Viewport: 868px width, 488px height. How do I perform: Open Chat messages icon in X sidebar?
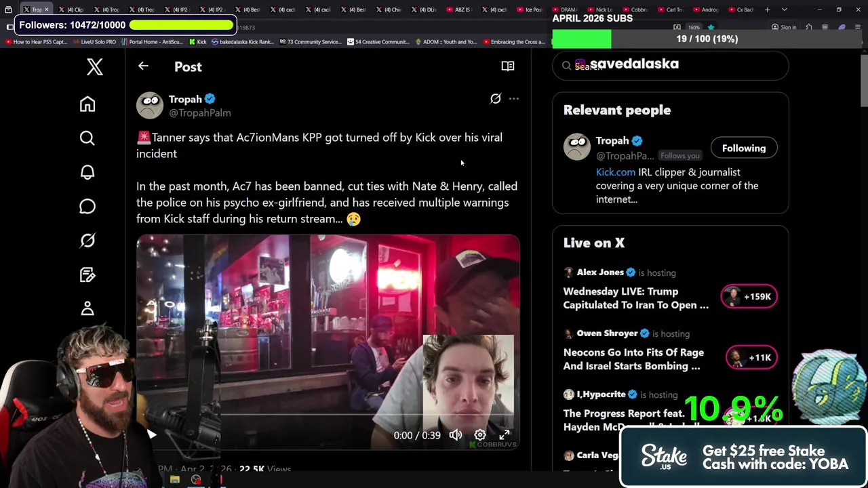pyautogui.click(x=87, y=206)
